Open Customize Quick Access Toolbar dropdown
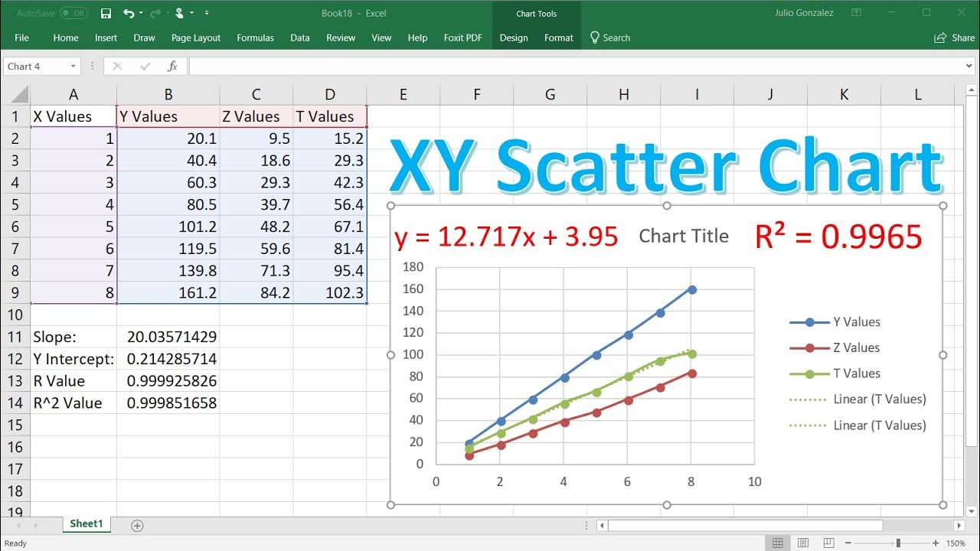 coord(207,13)
